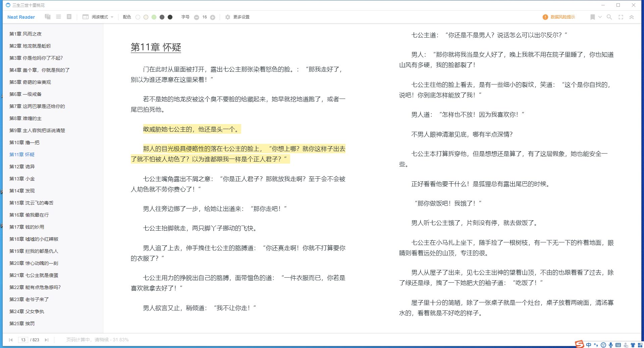Open chapter 第5章 奇葩的审美观
644x348 pixels.
click(30, 82)
